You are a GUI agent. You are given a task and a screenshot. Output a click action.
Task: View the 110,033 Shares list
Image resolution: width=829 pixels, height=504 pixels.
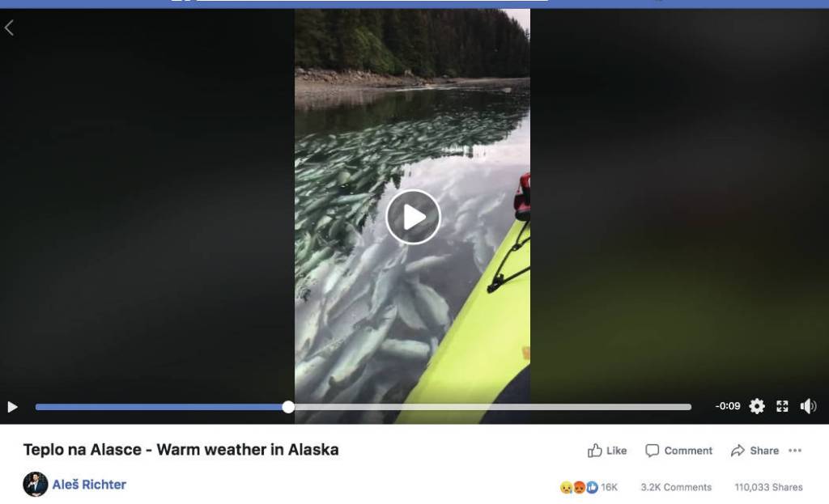coord(768,487)
